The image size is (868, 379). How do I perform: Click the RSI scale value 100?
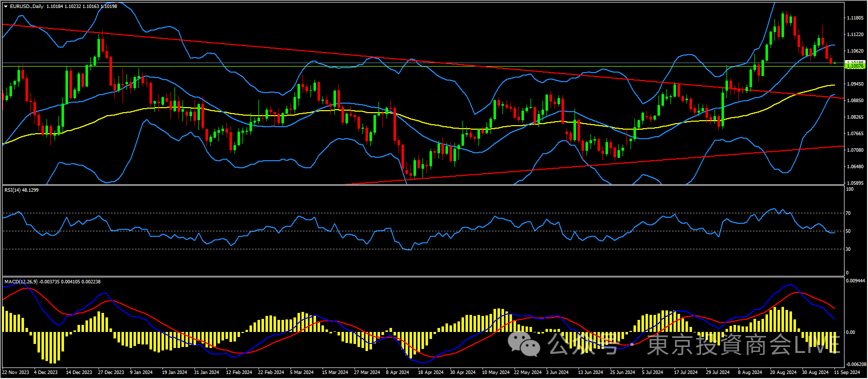pos(849,189)
